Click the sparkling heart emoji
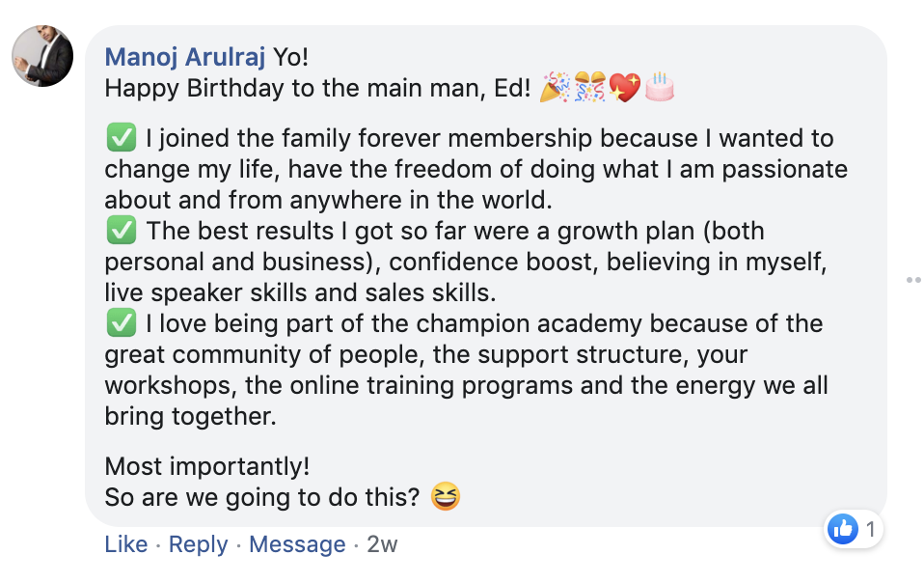Image resolution: width=924 pixels, height=583 pixels. coord(624,88)
